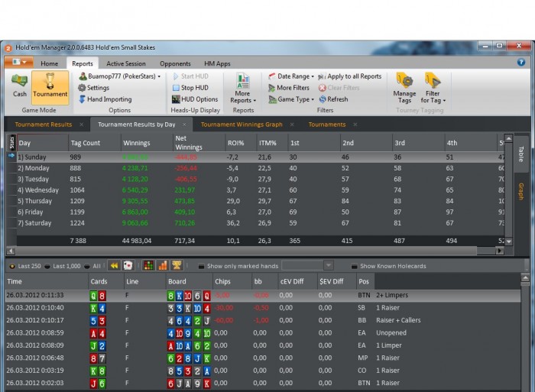Viewport: 535px width, 392px height.
Task: Open the application menu button dropdown
Action: 19,62
